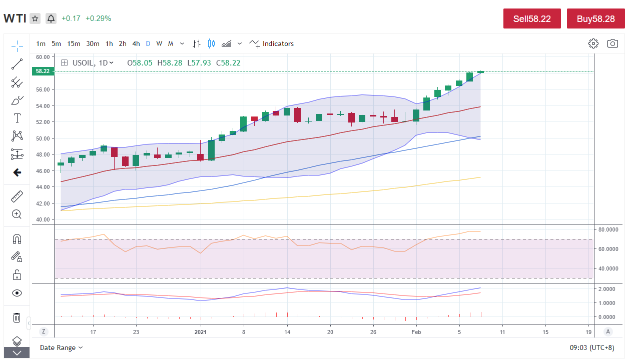Expand the USOIL 1D interval chevron
The width and height of the screenshot is (629, 364).
[111, 62]
